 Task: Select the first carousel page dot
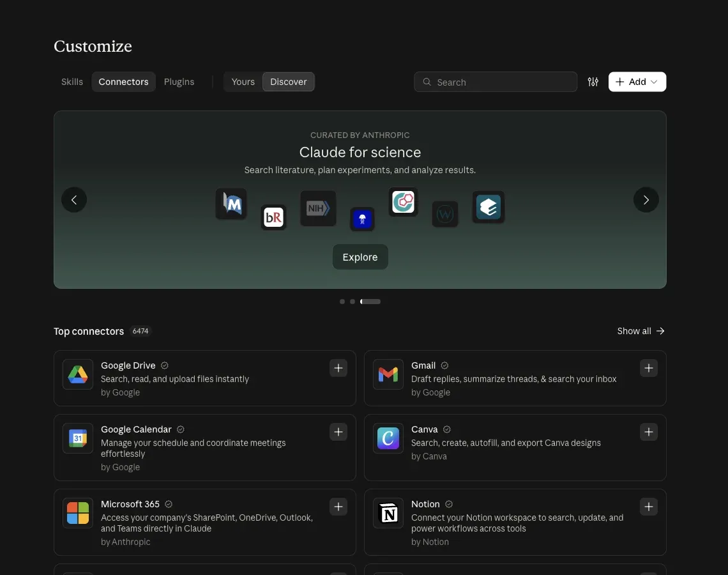click(x=342, y=302)
